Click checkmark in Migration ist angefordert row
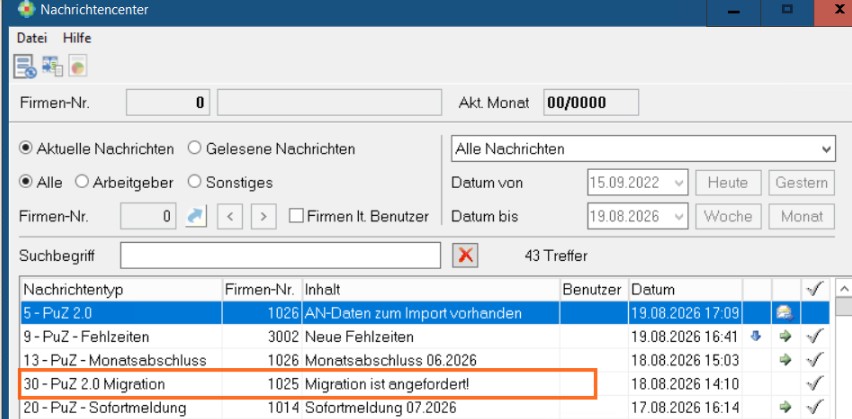 815,384
